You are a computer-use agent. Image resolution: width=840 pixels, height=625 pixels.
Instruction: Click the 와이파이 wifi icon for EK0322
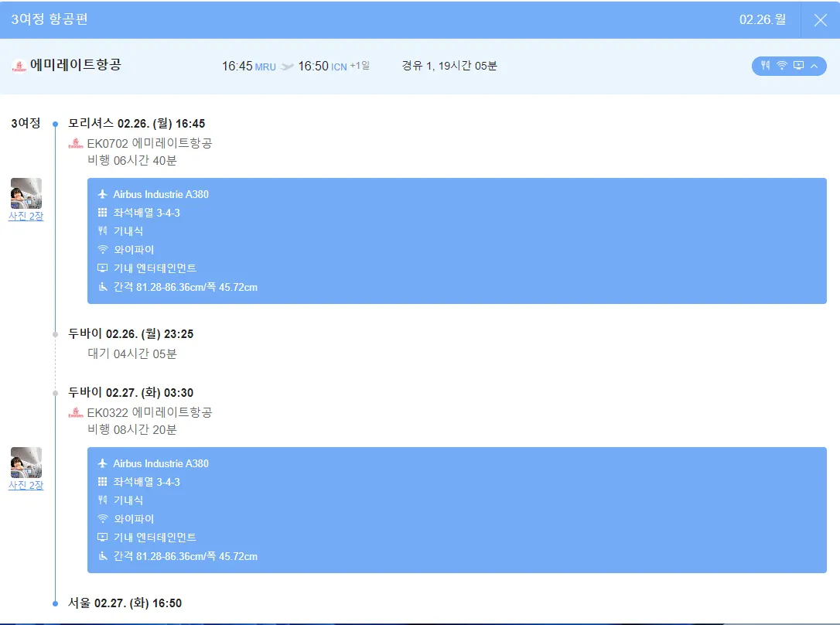(x=102, y=519)
